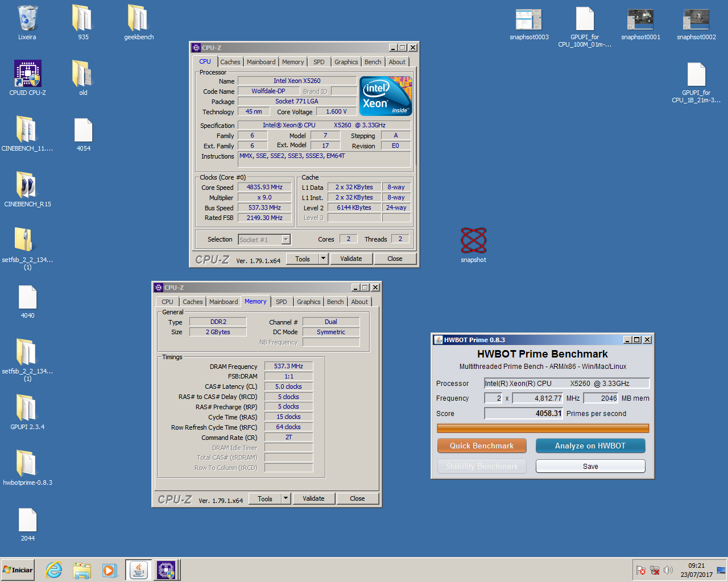This screenshot has width=728, height=582.
Task: Open Windows Explorer from the taskbar
Action: (x=82, y=570)
